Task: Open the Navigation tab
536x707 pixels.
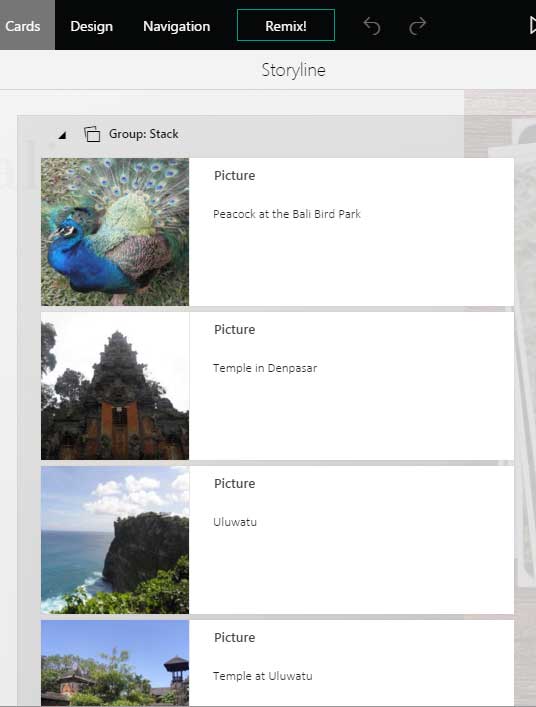Action: 177,26
